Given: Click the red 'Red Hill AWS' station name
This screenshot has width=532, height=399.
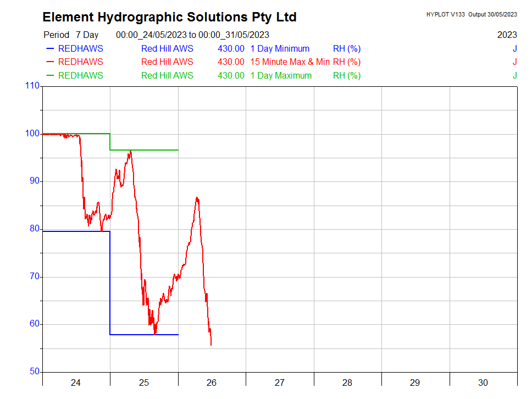Looking at the screenshot, I should click(x=167, y=62).
